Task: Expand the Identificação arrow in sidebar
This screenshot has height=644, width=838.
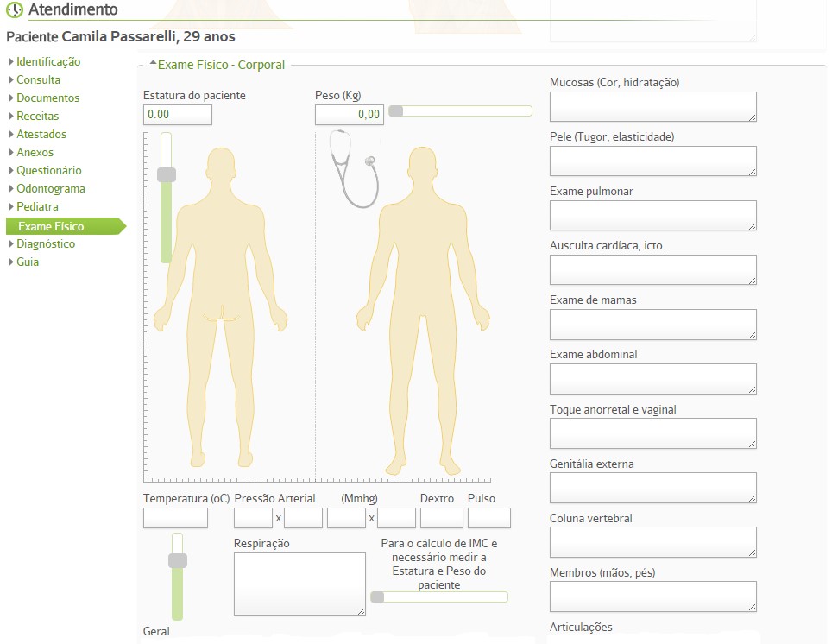Action: click(x=11, y=61)
